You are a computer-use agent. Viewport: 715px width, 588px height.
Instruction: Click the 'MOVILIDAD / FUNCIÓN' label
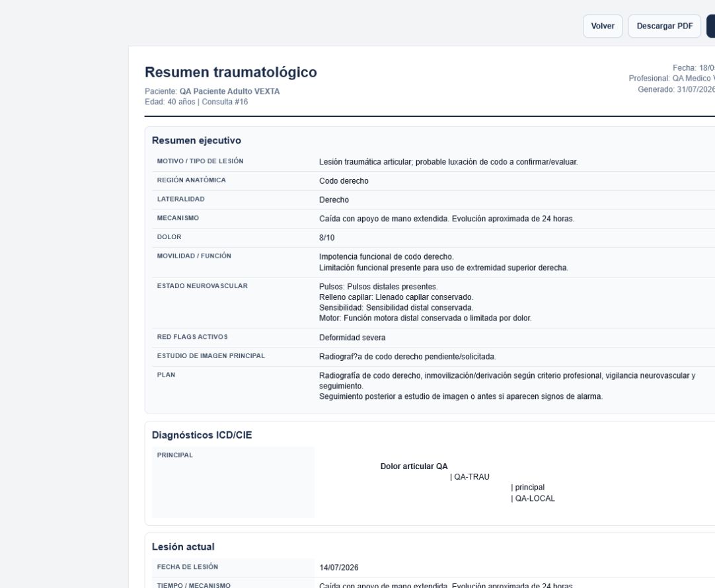coord(194,256)
